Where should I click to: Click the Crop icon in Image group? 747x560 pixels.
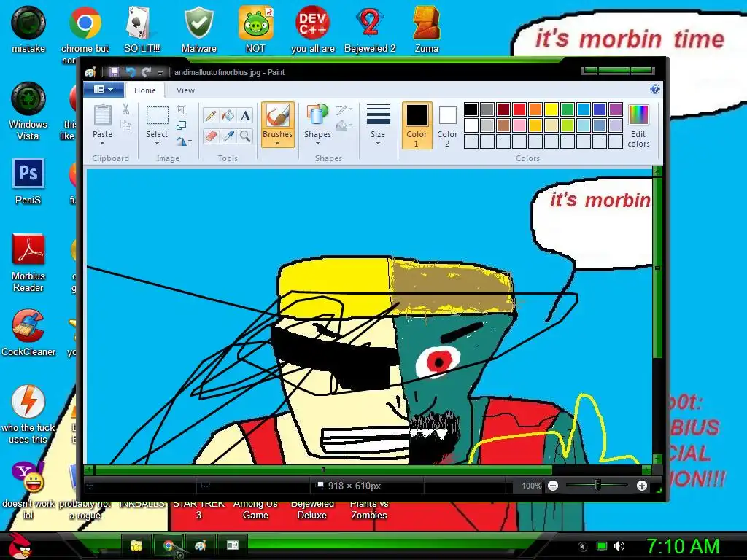pos(181,109)
